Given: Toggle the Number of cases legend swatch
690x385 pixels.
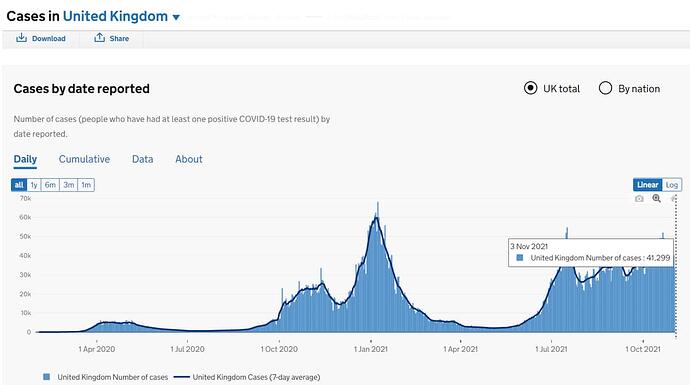Looking at the screenshot, I should click(47, 377).
